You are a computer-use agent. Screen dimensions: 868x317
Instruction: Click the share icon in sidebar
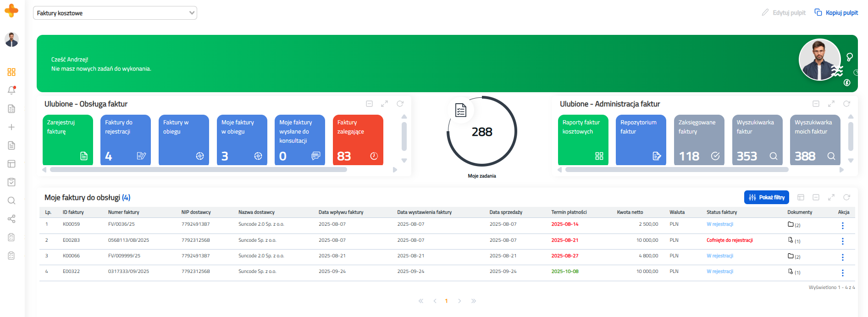pos(11,219)
